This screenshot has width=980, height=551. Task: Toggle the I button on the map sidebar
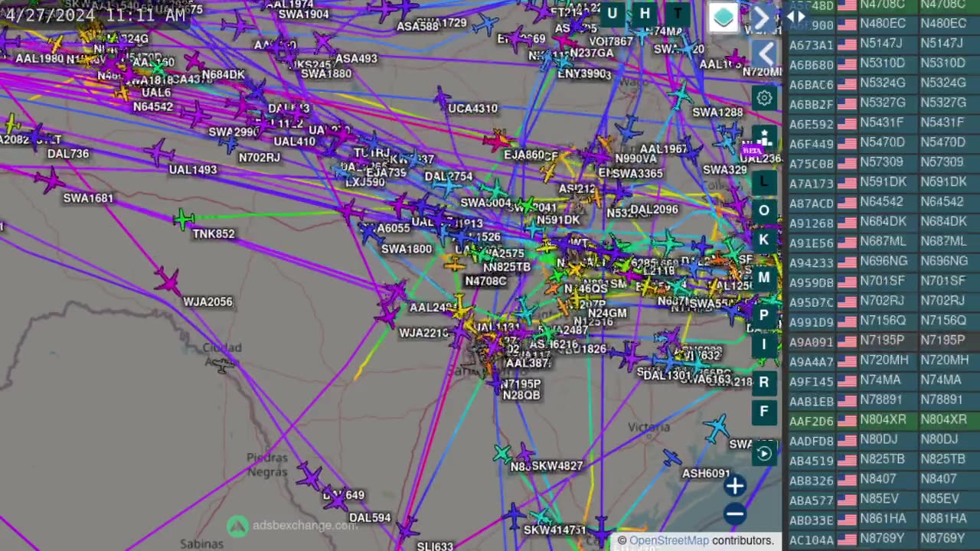pos(764,344)
